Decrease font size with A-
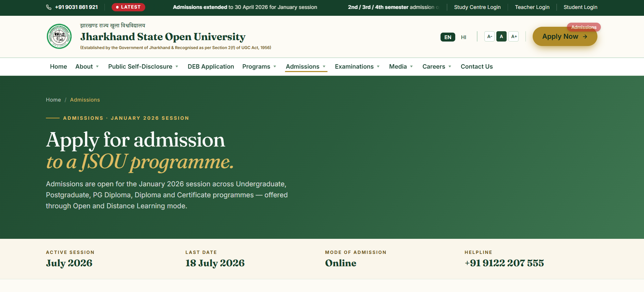This screenshot has width=644, height=292. (x=490, y=36)
